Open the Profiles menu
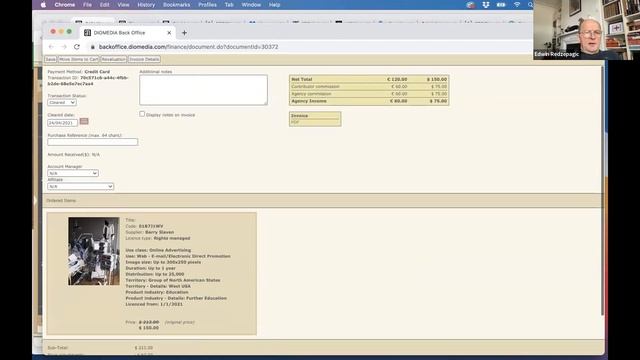 207,5
